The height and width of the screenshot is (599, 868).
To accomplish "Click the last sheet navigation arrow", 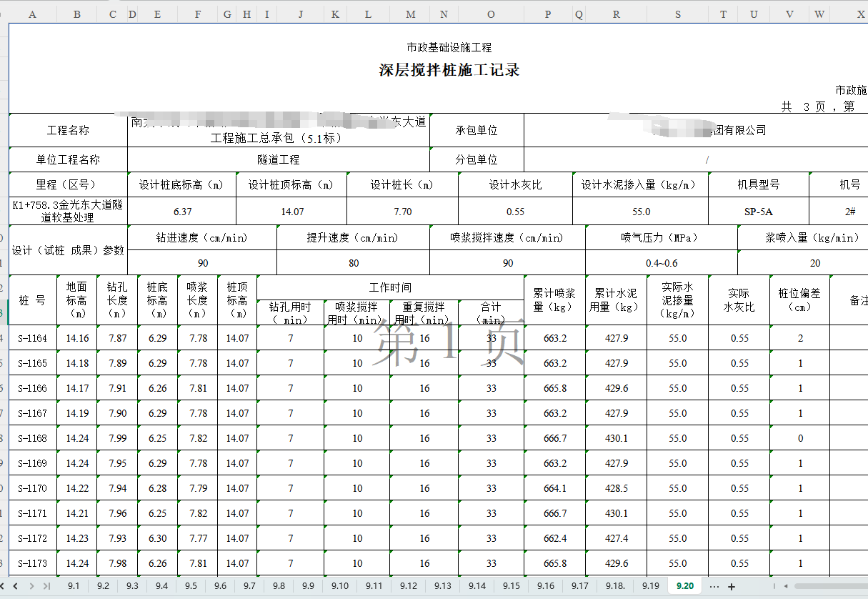I will point(46,586).
